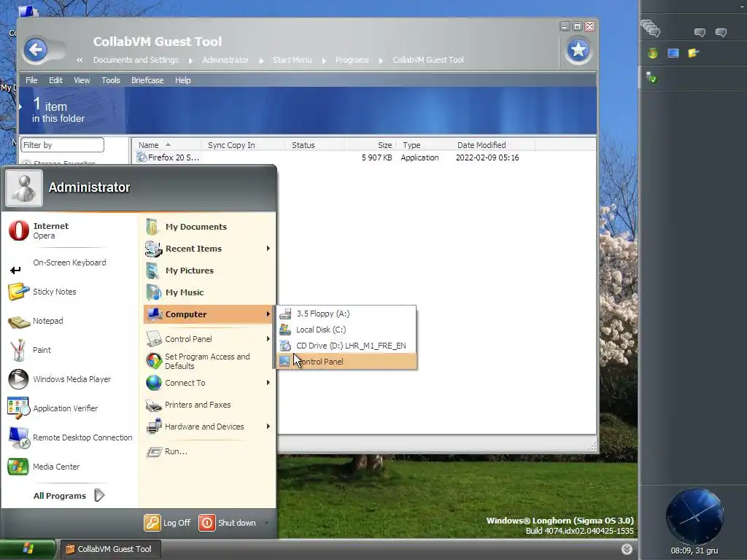The image size is (747, 560).
Task: Select the 5 907 KB size cell
Action: point(377,157)
